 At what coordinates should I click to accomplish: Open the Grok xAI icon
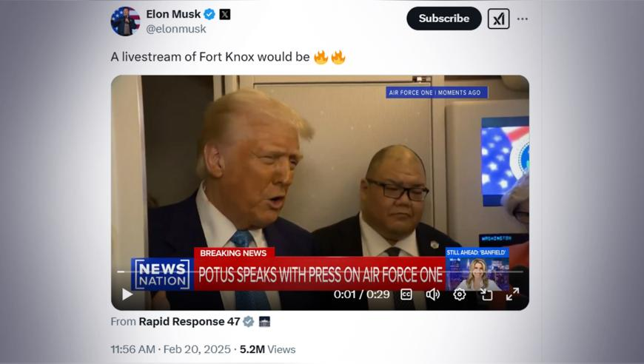[499, 18]
